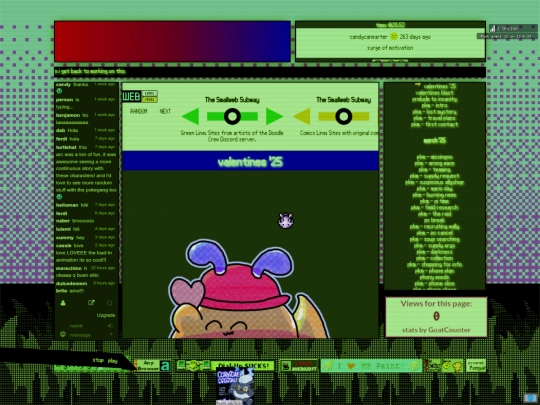Open 'pika - travel plans' comic link
The height and width of the screenshot is (405, 540).
435,118
